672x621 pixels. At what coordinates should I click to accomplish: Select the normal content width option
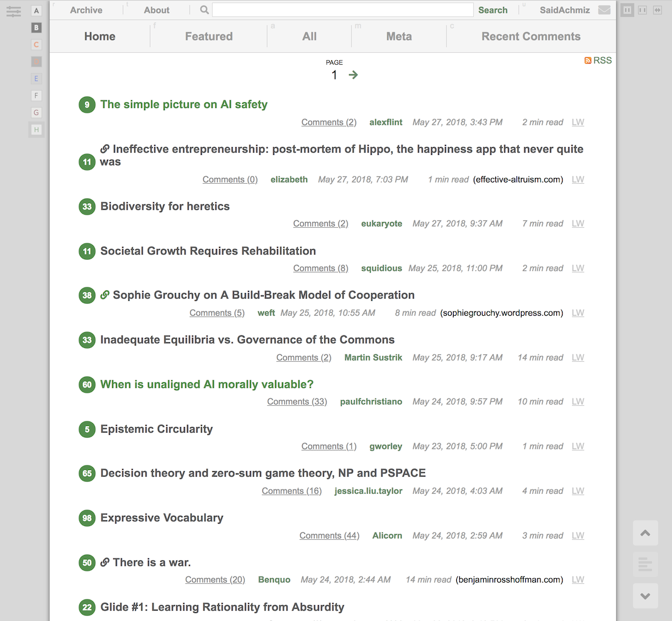click(x=627, y=10)
